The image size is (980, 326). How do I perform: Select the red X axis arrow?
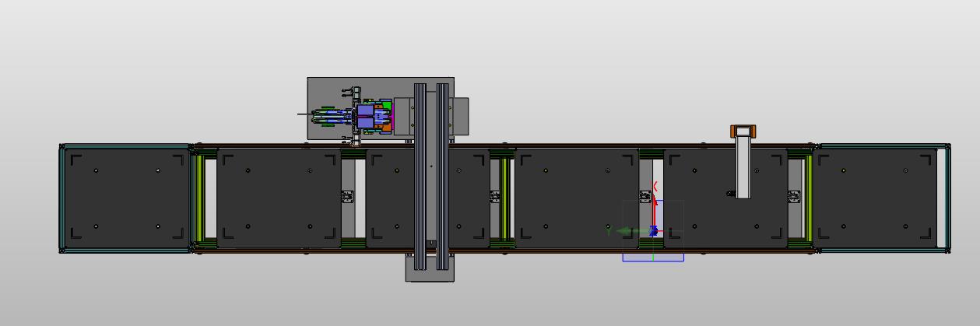click(655, 209)
